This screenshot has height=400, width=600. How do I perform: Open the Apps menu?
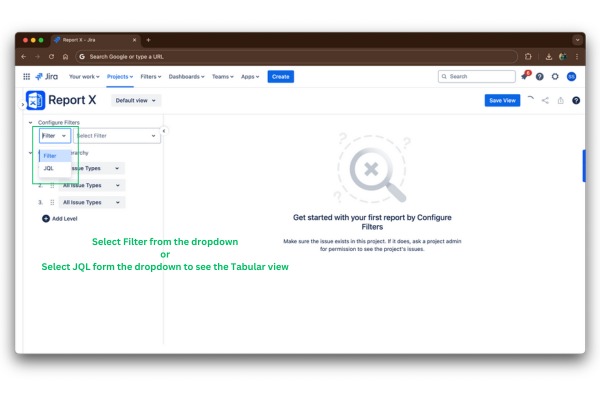tap(250, 77)
